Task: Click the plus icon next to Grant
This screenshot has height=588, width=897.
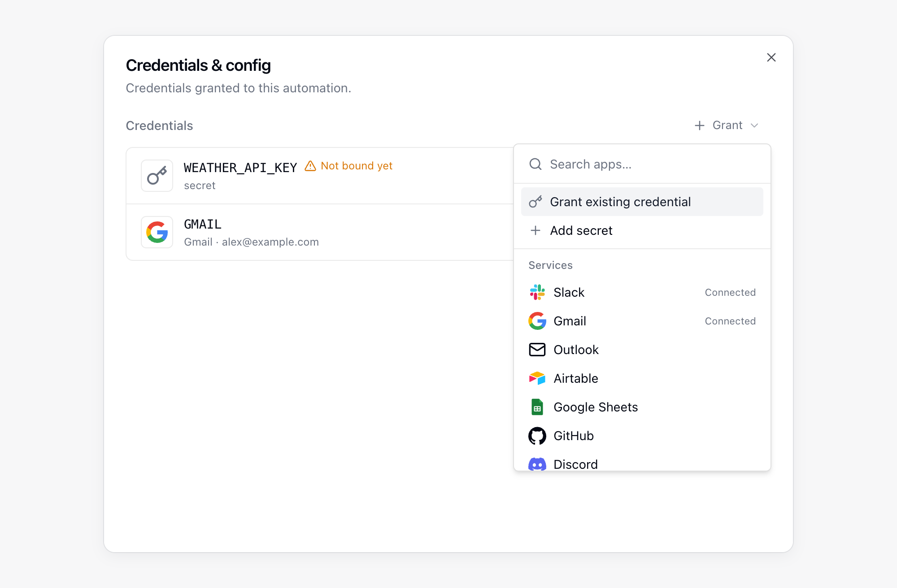Action: click(700, 125)
